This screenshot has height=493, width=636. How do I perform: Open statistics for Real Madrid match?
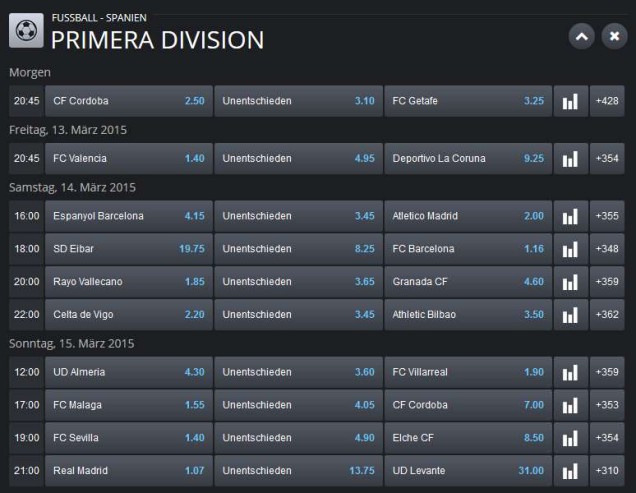pyautogui.click(x=570, y=471)
